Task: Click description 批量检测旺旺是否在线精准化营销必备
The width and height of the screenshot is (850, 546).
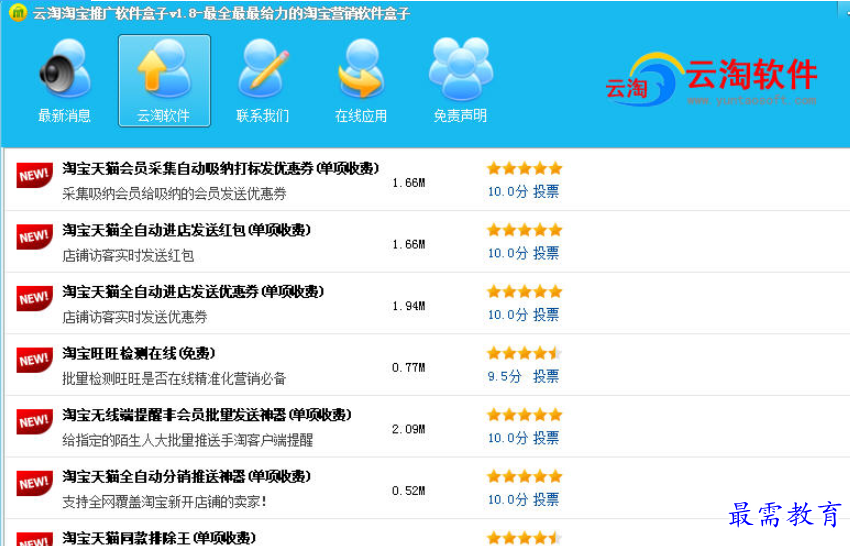Action: 174,378
